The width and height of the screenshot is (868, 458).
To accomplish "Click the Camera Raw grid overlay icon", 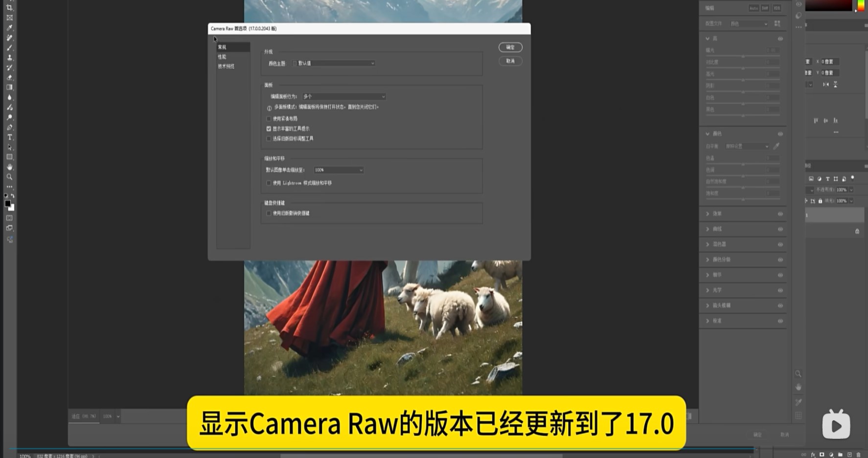I will tap(798, 415).
